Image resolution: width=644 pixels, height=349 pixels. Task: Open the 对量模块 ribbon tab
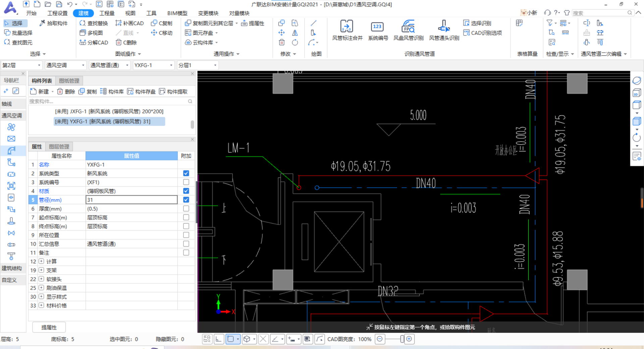(x=239, y=13)
